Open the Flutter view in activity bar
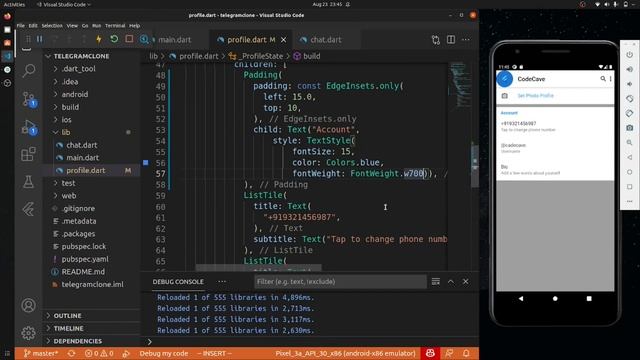 pyautogui.click(x=28, y=209)
